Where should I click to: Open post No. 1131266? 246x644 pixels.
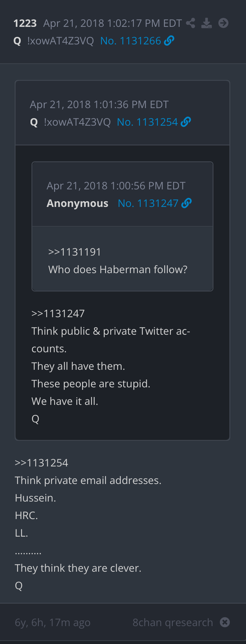130,40
